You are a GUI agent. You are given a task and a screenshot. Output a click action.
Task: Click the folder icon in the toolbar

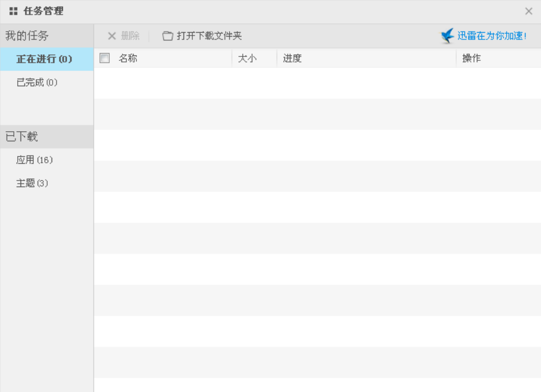tap(167, 36)
